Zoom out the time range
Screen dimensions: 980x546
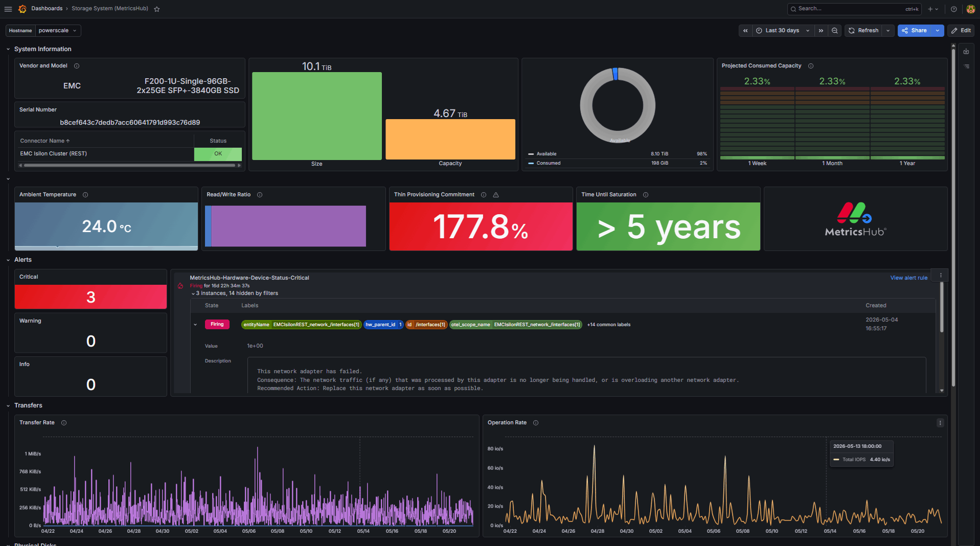(x=835, y=31)
